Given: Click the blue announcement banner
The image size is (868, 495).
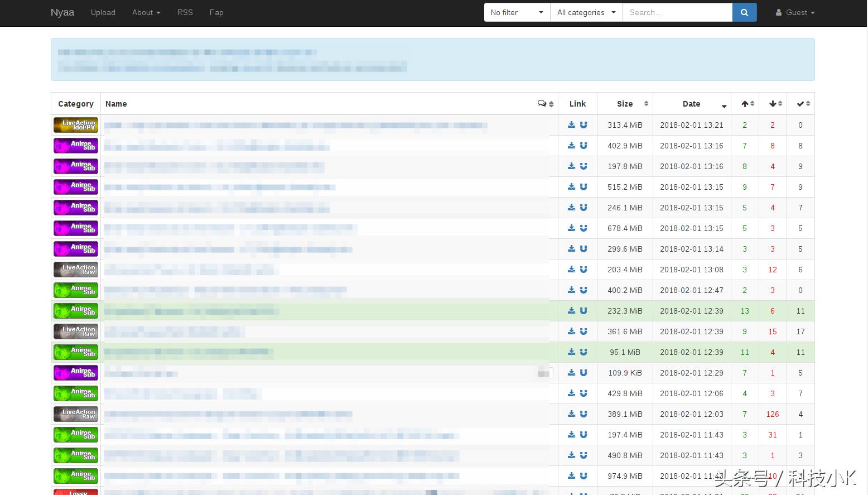Looking at the screenshot, I should click(432, 59).
